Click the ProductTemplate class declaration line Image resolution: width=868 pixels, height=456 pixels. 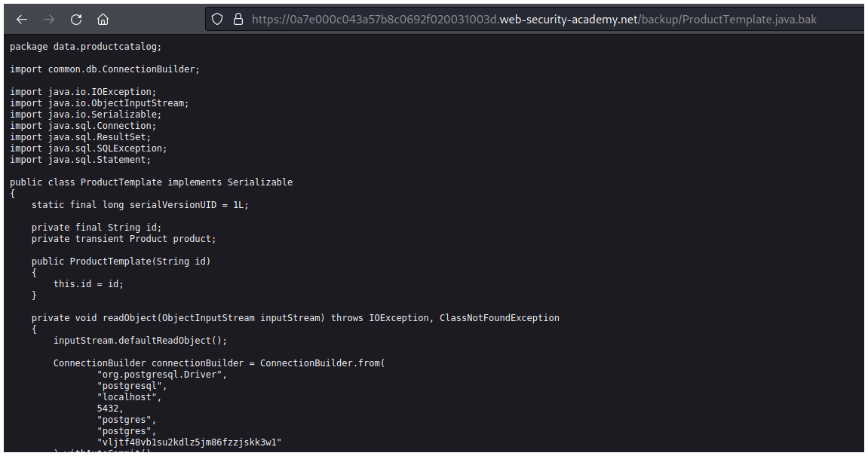coord(151,182)
